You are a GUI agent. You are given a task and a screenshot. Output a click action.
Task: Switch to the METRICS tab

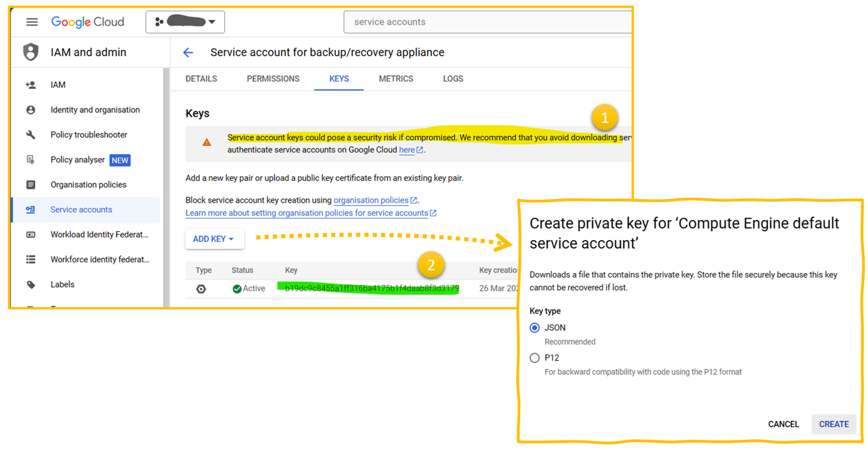396,79
